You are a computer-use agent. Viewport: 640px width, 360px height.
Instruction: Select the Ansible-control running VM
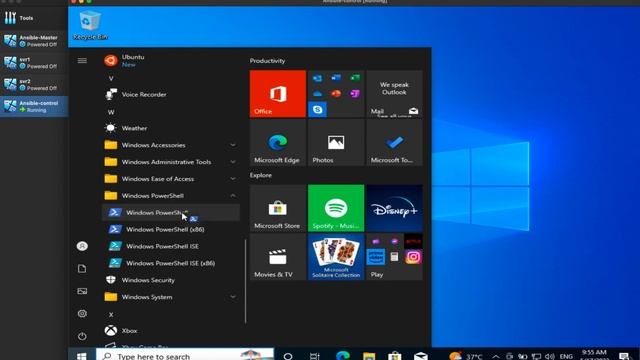coord(34,107)
